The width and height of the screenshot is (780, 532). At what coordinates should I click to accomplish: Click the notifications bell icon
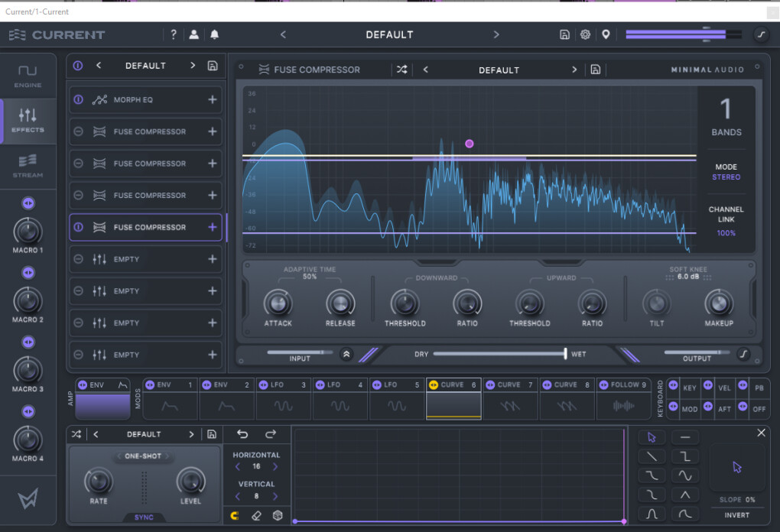point(214,34)
